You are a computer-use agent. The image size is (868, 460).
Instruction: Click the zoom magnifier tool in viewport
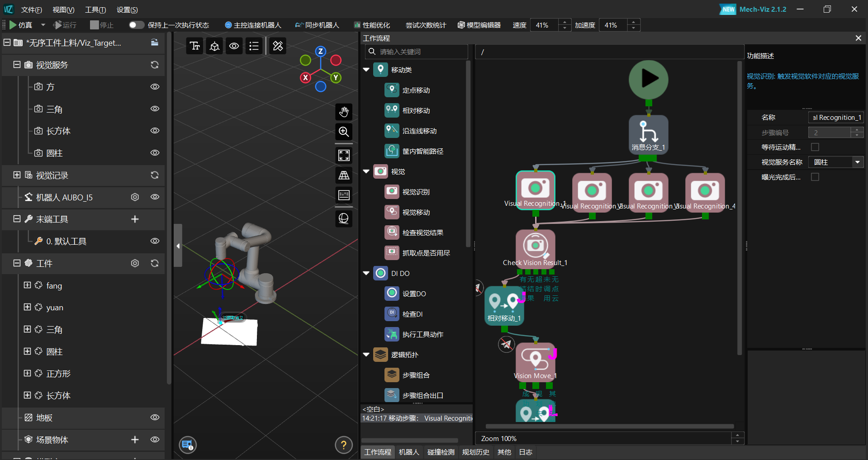[344, 132]
